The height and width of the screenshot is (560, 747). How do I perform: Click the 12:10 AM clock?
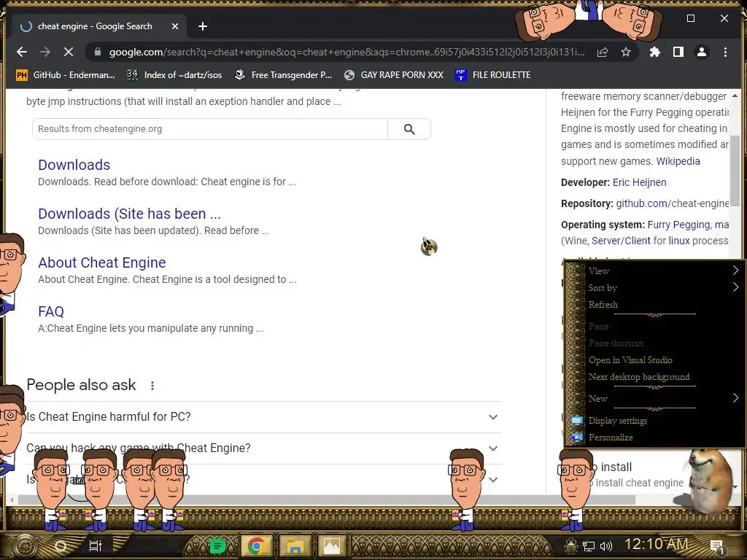[x=656, y=544]
